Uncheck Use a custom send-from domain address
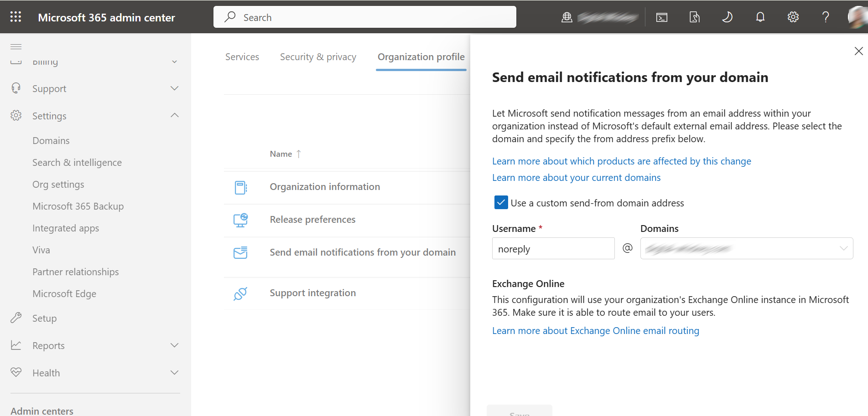Screen dimensions: 868x416 (x=501, y=202)
